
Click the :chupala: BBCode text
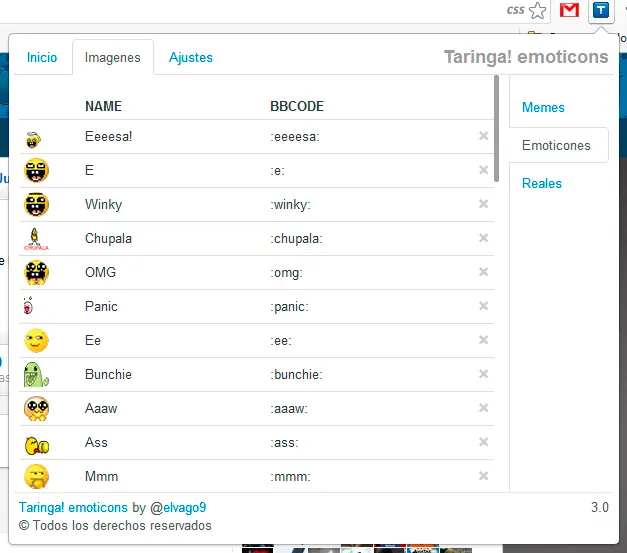tap(296, 239)
